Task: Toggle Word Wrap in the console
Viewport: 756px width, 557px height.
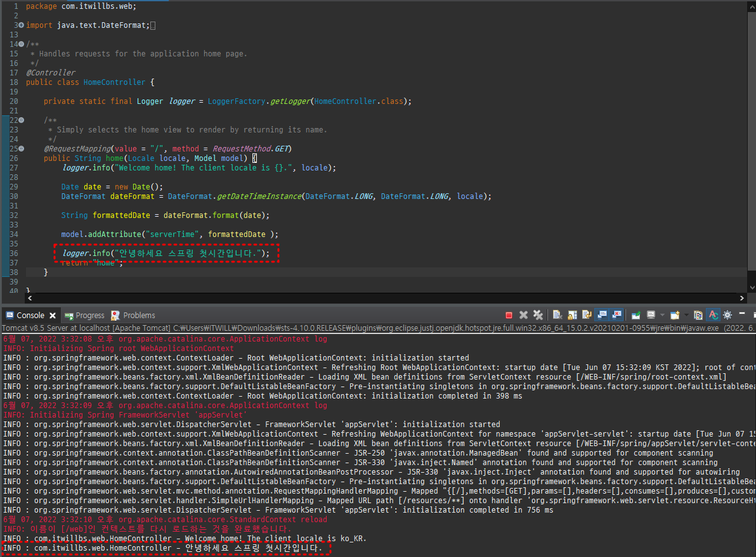Action: pyautogui.click(x=587, y=315)
